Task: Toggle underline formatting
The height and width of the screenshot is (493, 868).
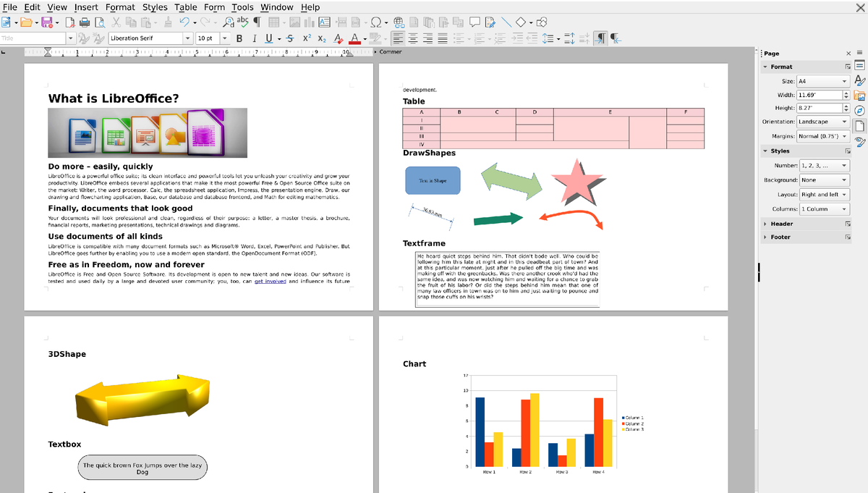Action: tap(268, 38)
